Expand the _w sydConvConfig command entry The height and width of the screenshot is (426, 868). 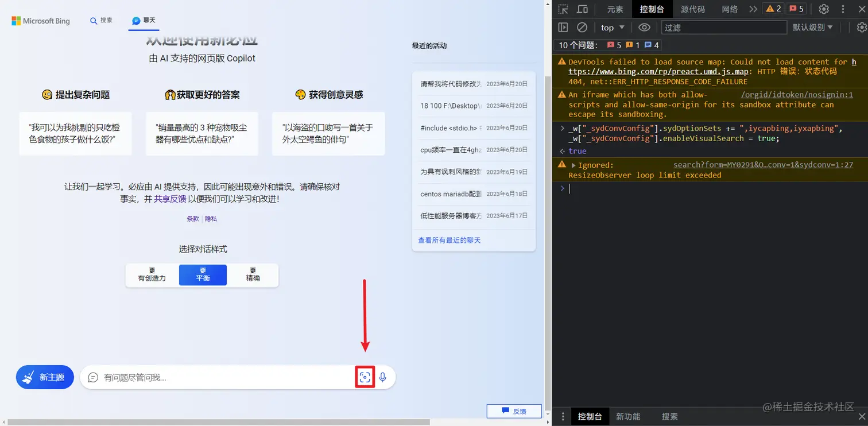click(563, 129)
